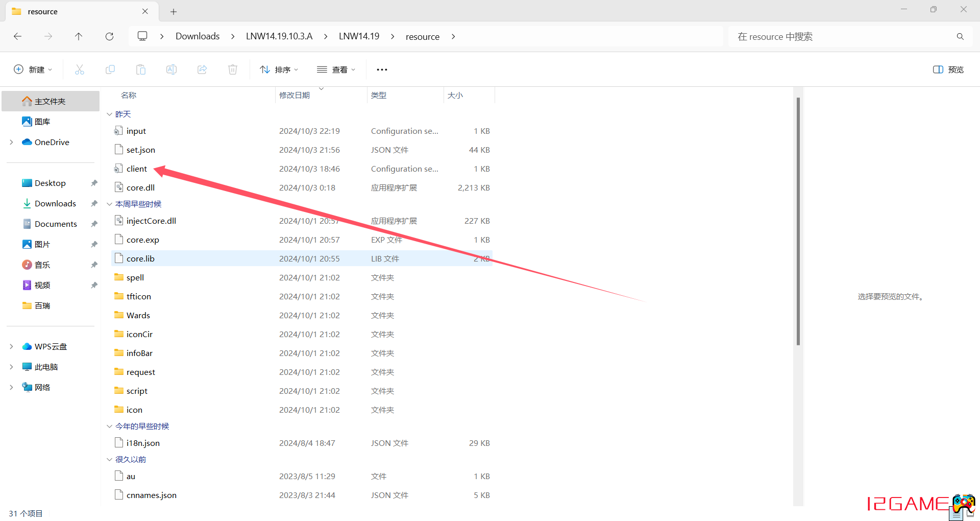This screenshot has height=521, width=980.
Task: Open Documents in the sidebar
Action: coord(51,224)
